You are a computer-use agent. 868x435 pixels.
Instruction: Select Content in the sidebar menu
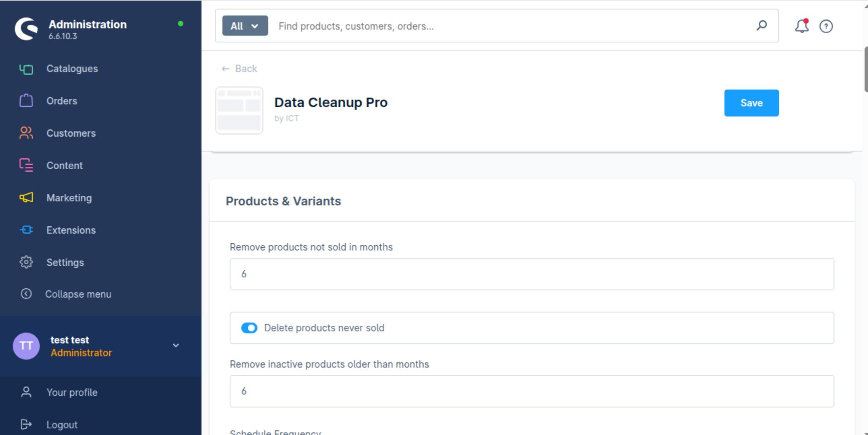pyautogui.click(x=65, y=166)
